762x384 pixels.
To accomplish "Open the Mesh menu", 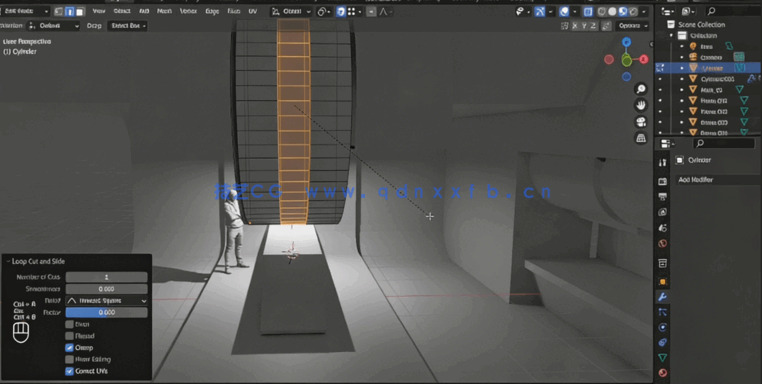I will (164, 11).
